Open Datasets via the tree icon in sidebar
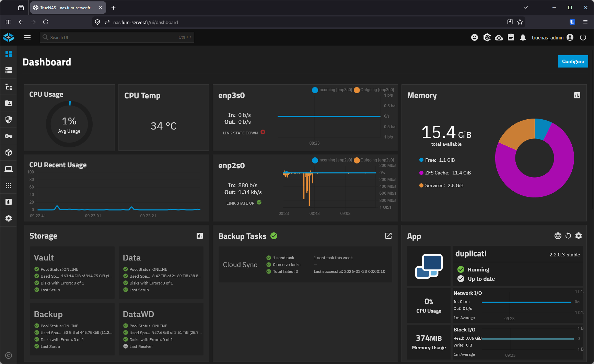This screenshot has width=594, height=364. (x=8, y=87)
